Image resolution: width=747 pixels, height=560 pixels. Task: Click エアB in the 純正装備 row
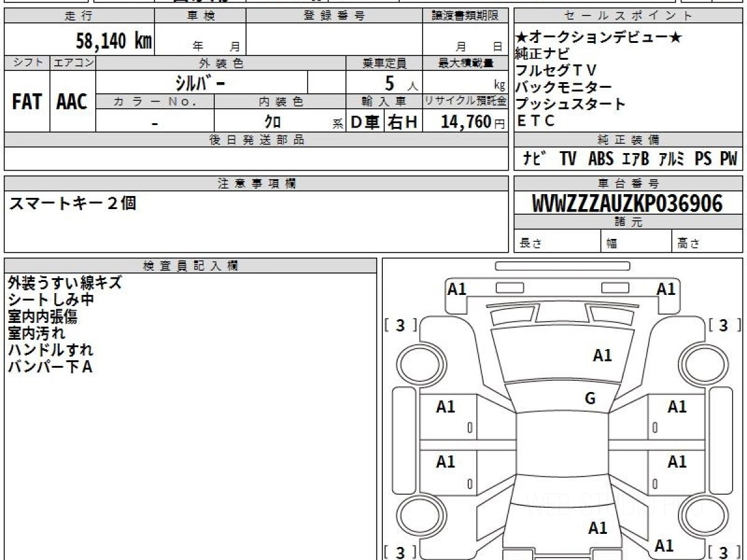click(636, 159)
